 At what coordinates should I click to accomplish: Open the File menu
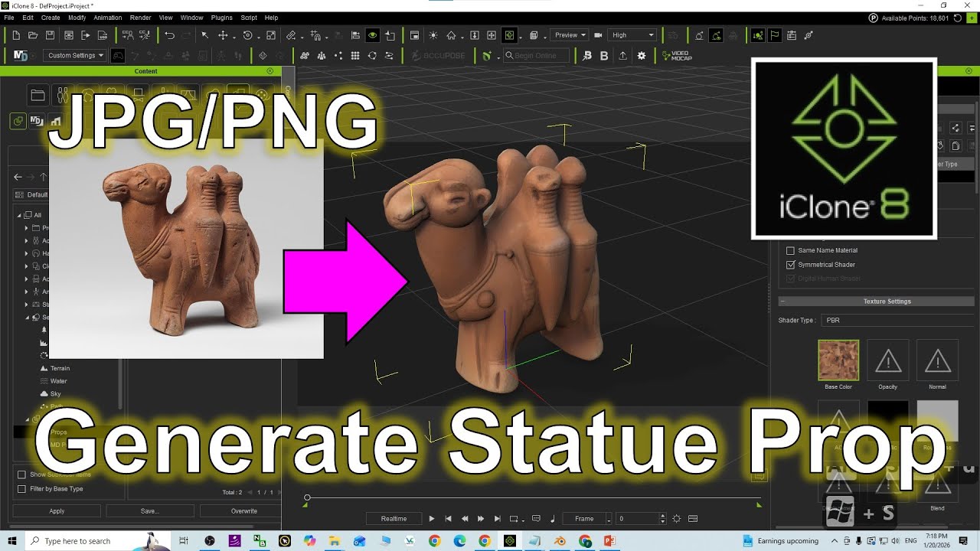tap(9, 18)
